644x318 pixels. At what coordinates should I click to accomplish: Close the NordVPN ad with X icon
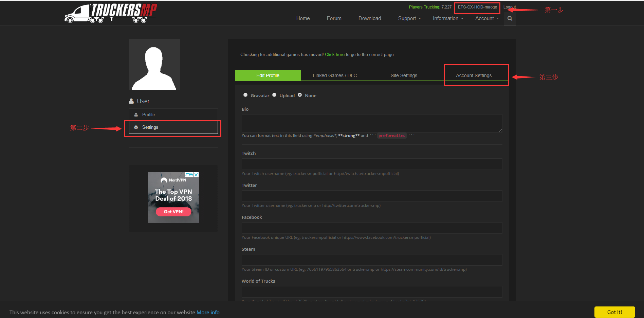tap(196, 175)
